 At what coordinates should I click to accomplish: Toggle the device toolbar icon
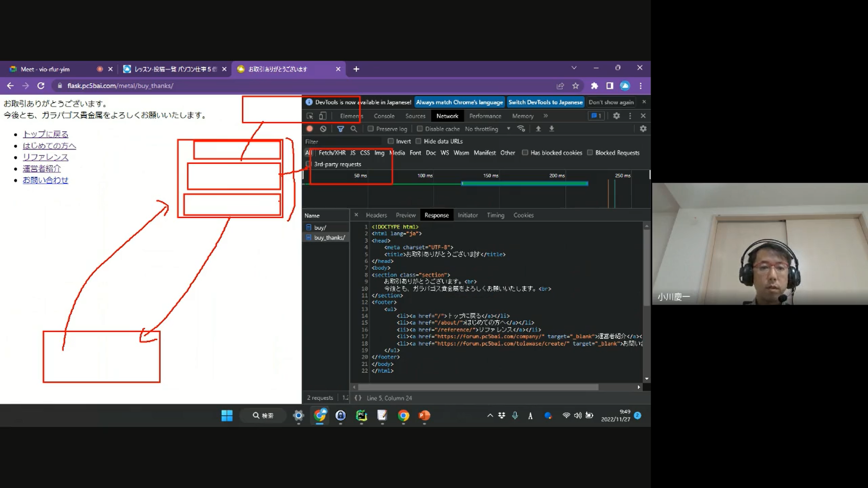323,116
